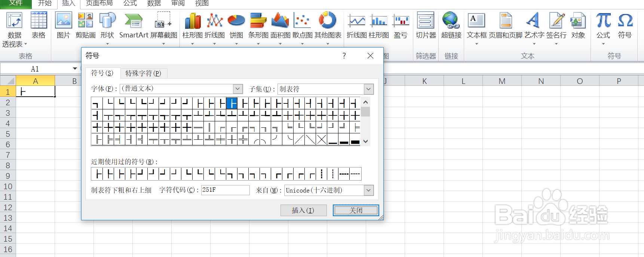Click the 字符代码 character code field

point(225,190)
